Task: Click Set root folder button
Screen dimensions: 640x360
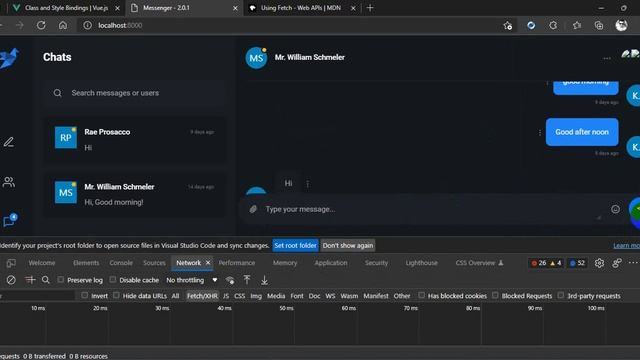Action: (296, 245)
